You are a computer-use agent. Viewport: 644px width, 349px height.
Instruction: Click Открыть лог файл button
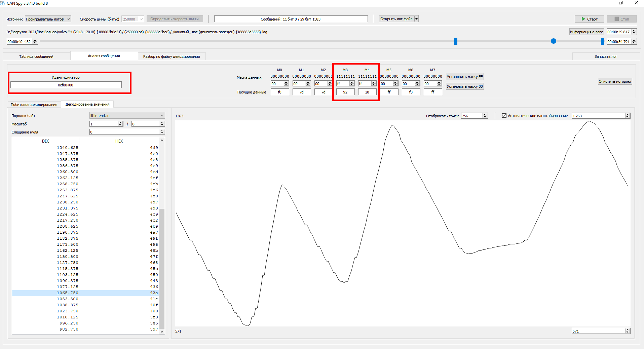396,19
